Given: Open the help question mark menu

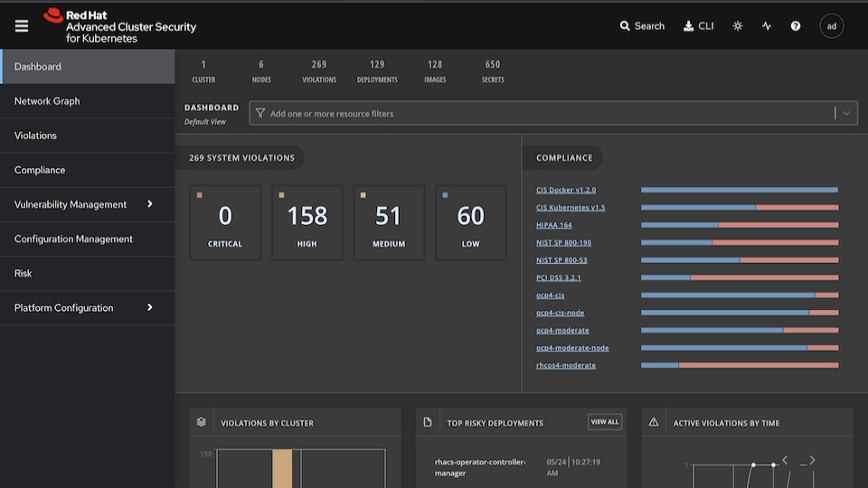Looking at the screenshot, I should pyautogui.click(x=796, y=26).
